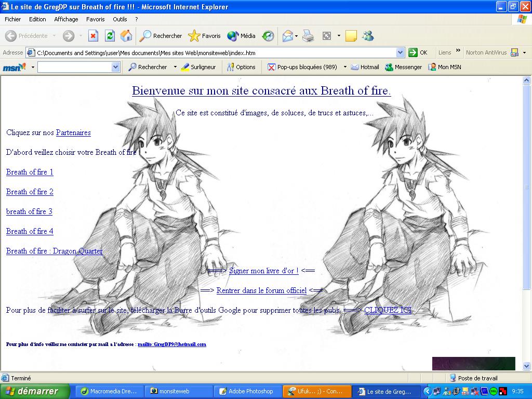Click the green OK go button
Screen dimensions: 532x399
click(x=418, y=52)
